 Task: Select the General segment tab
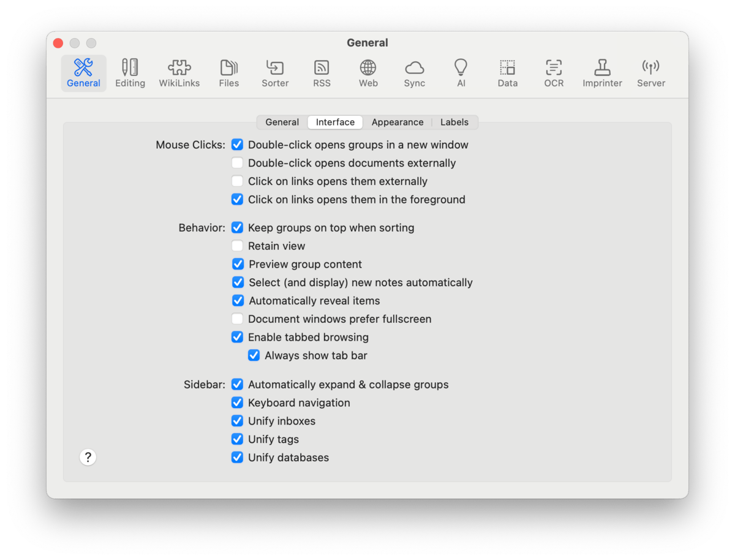point(282,123)
